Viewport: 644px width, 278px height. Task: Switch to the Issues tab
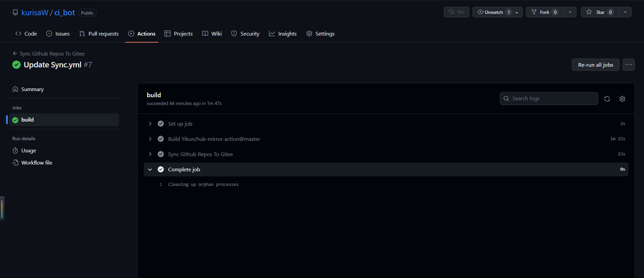tap(58, 34)
